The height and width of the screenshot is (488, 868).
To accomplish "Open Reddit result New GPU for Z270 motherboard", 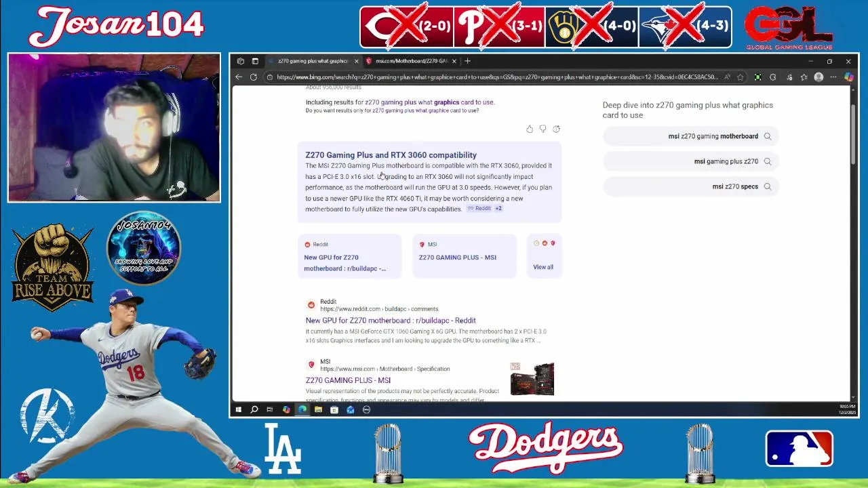I will coord(391,321).
